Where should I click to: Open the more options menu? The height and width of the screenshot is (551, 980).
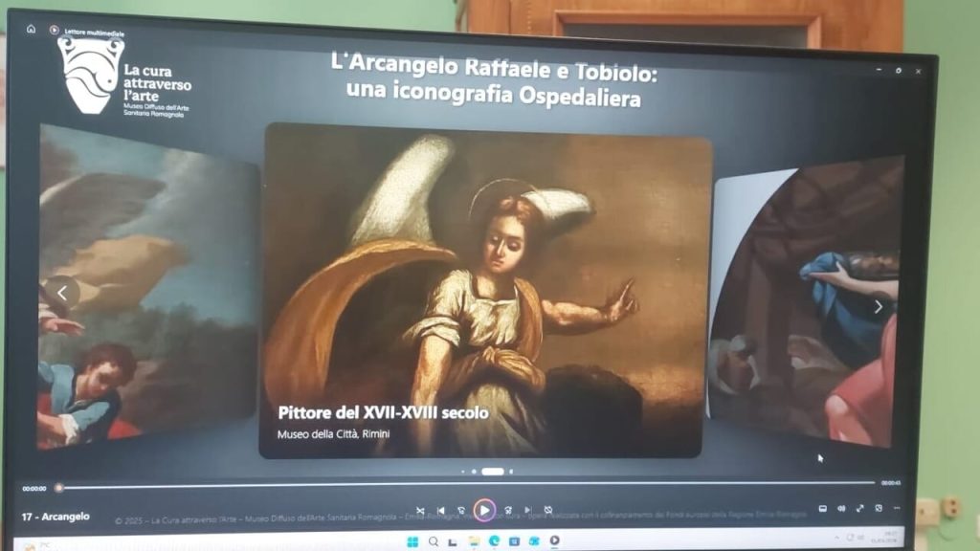point(897,509)
